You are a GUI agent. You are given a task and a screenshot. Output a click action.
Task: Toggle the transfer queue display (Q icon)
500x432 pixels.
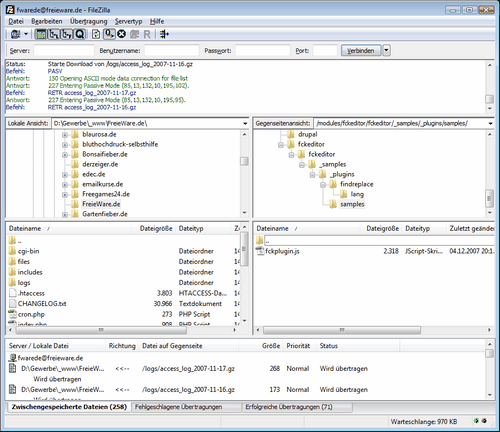(x=80, y=34)
